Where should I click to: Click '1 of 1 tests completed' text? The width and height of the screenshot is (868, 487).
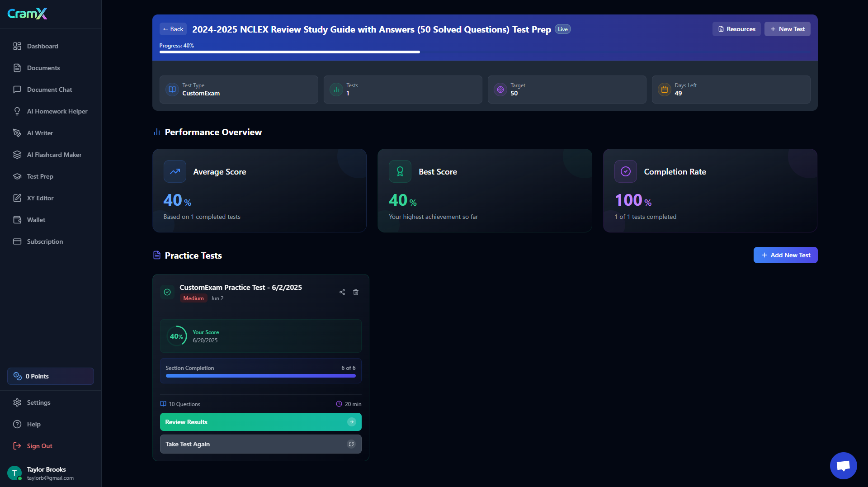click(x=645, y=217)
